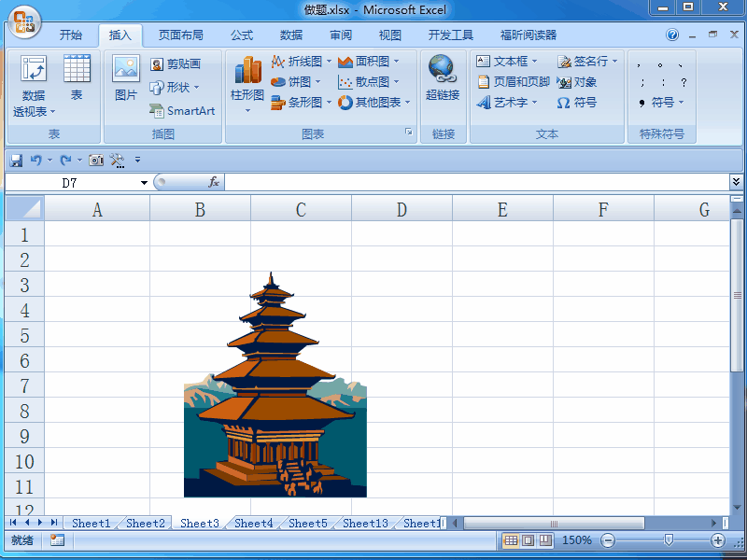
Task: Zoom out with the minus button
Action: [x=608, y=540]
